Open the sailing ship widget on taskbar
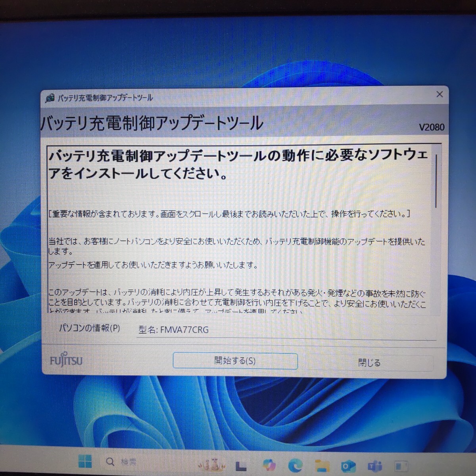This screenshot has width=476, height=476. pyautogui.click(x=212, y=465)
